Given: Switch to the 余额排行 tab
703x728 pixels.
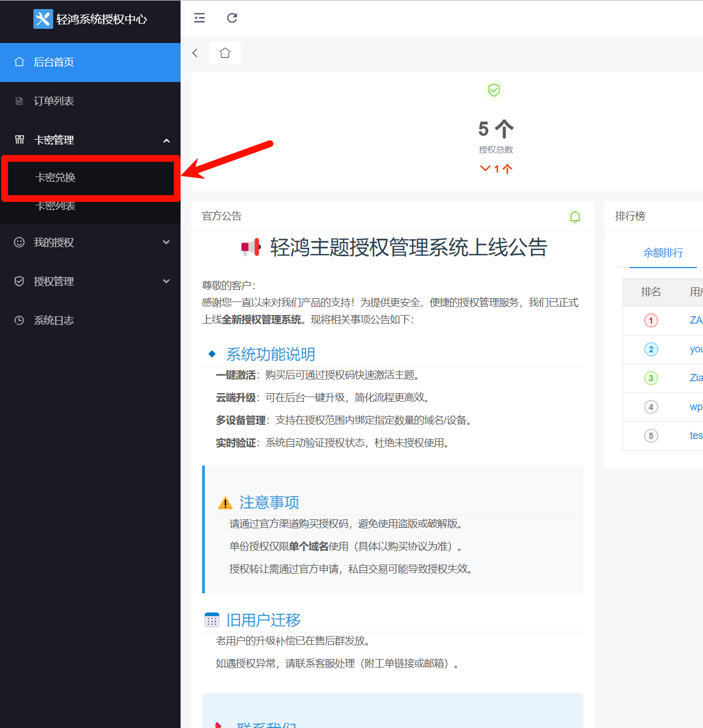Looking at the screenshot, I should (x=663, y=253).
